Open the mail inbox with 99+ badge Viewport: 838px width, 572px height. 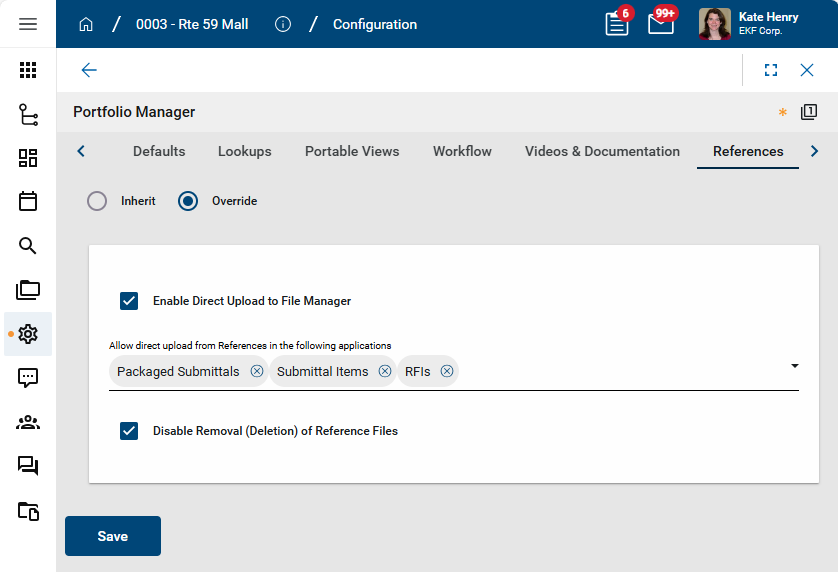pyautogui.click(x=661, y=24)
